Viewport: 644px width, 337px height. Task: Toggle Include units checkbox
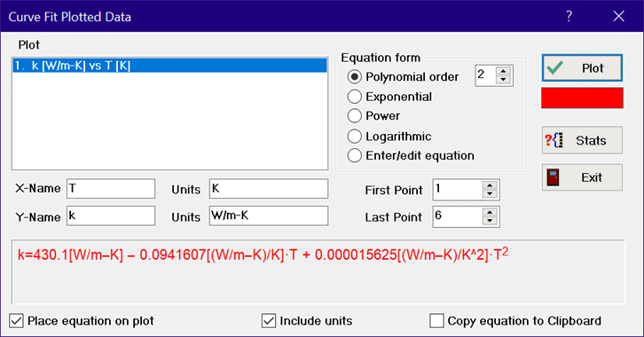(269, 320)
